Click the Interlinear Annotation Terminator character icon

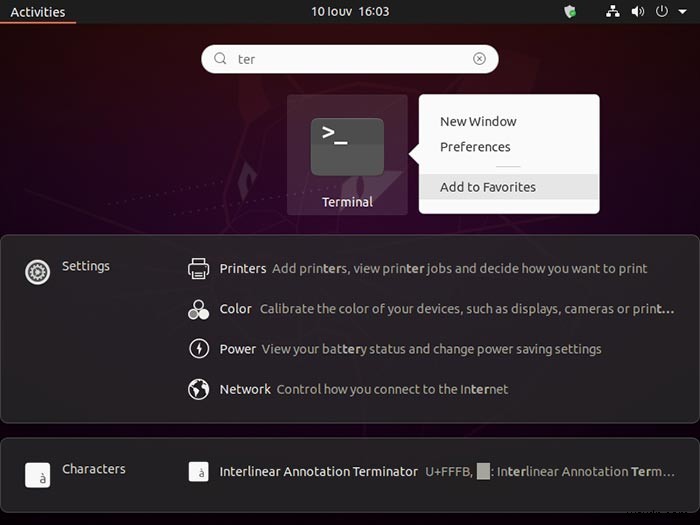pyautogui.click(x=199, y=471)
